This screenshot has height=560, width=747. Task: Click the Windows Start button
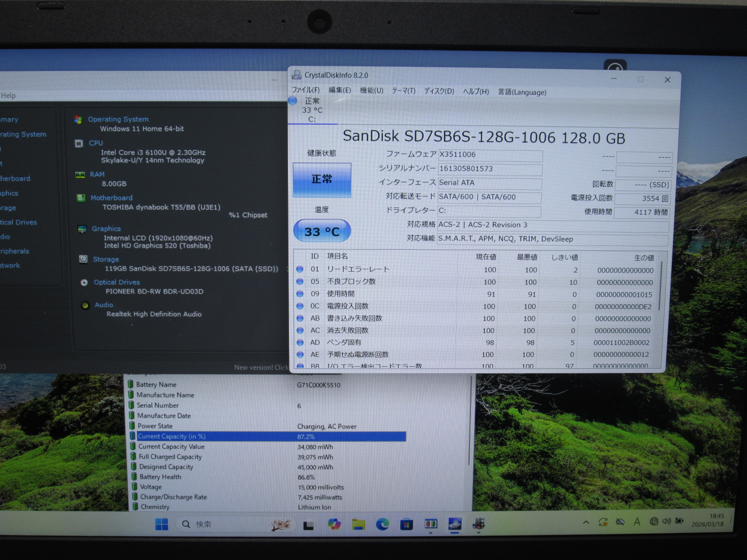(162, 524)
